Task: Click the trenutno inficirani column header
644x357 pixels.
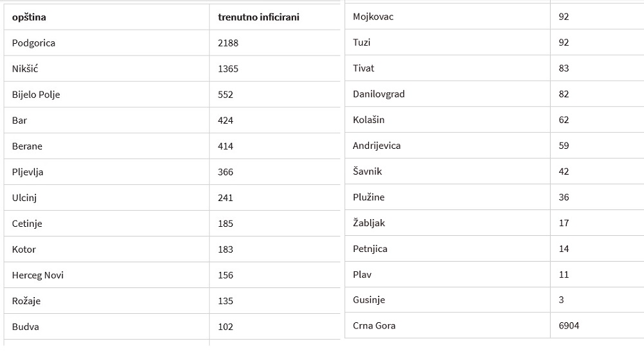Action: (x=275, y=17)
